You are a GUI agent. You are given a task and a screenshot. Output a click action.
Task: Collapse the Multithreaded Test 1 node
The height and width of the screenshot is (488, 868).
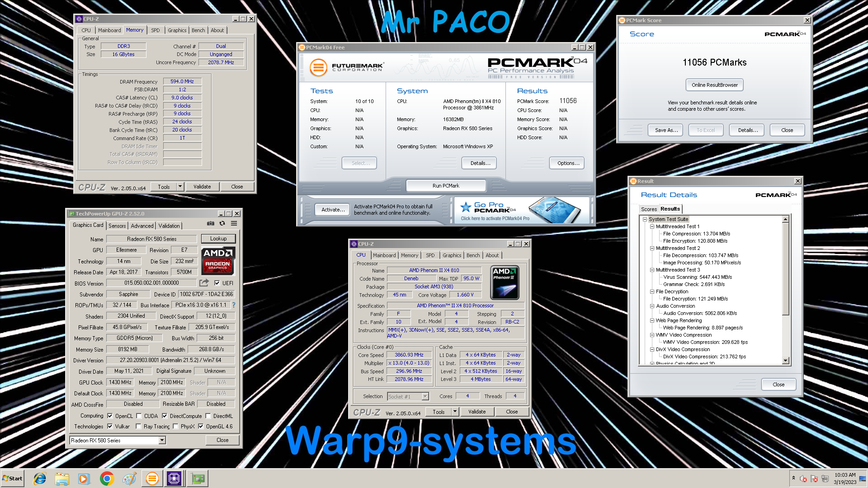(x=652, y=226)
